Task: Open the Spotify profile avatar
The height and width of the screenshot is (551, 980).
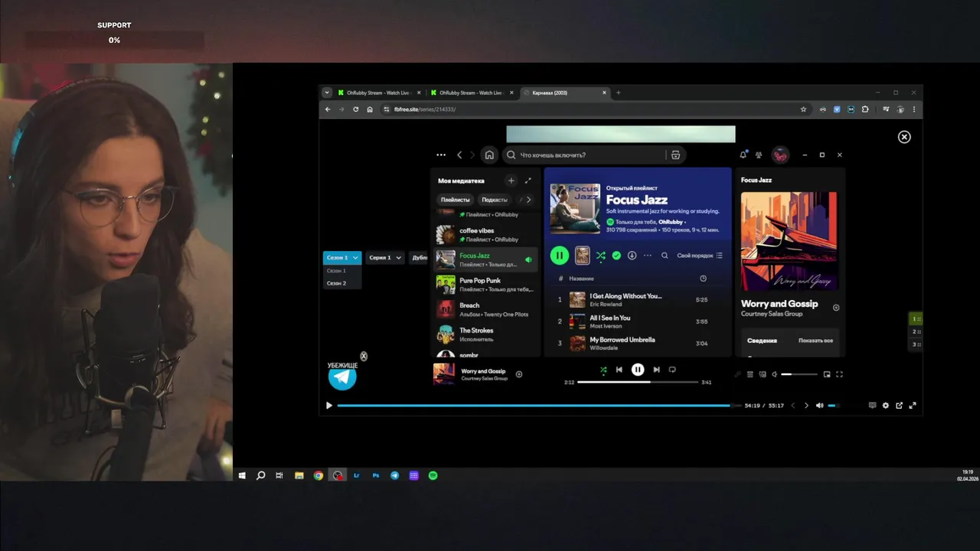Action: click(x=780, y=155)
